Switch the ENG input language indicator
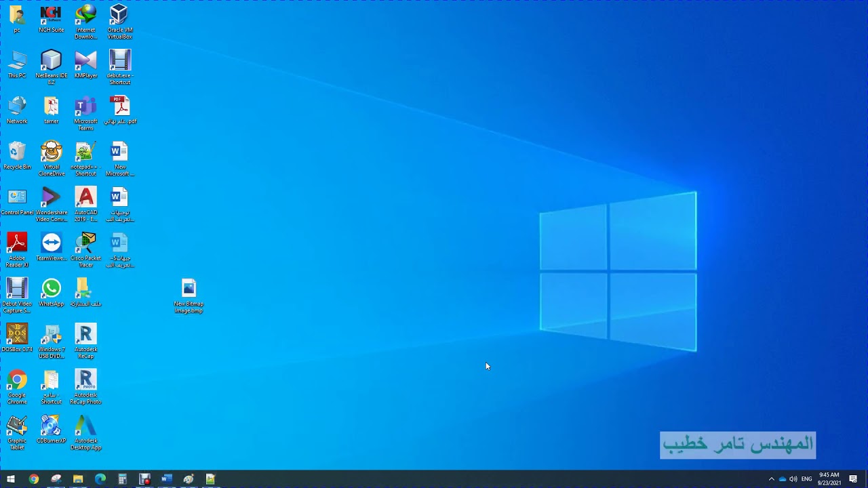 point(807,479)
